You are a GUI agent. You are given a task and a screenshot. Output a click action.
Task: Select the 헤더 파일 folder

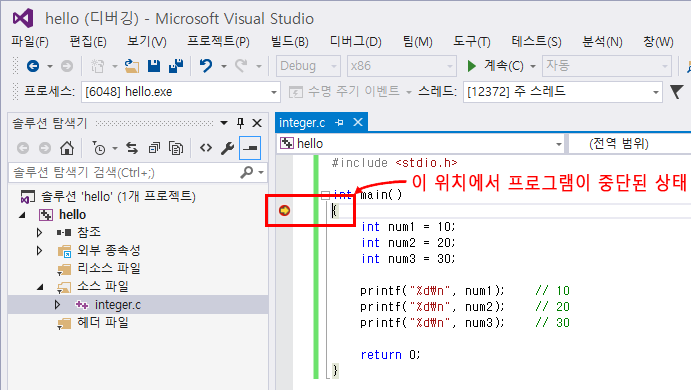click(103, 323)
